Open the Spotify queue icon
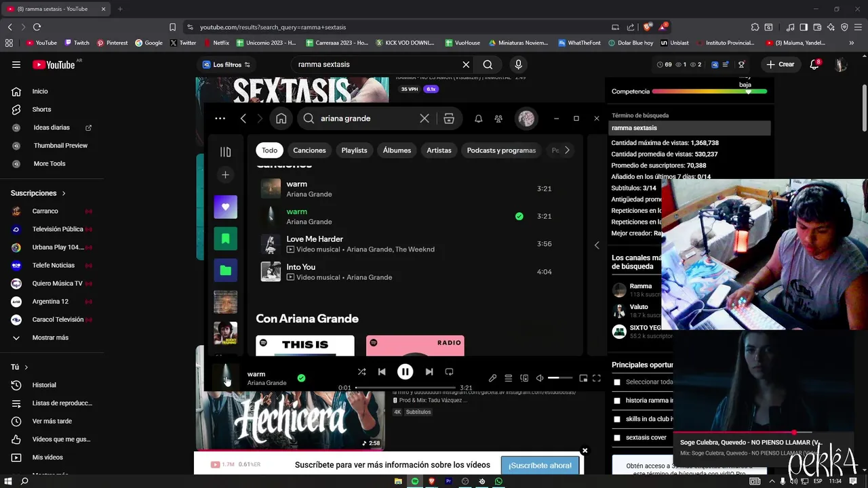 [x=508, y=378]
